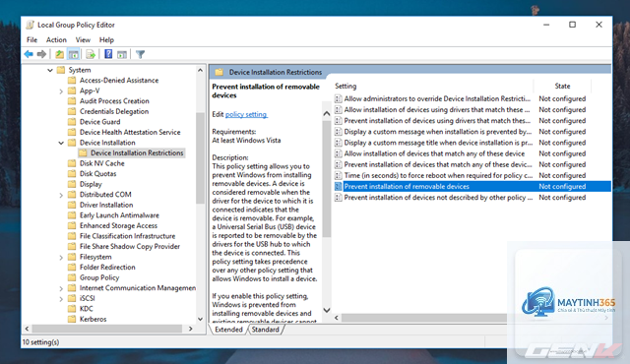Select Group Policy folder in tree
This screenshot has width=630, height=364.
click(x=99, y=277)
